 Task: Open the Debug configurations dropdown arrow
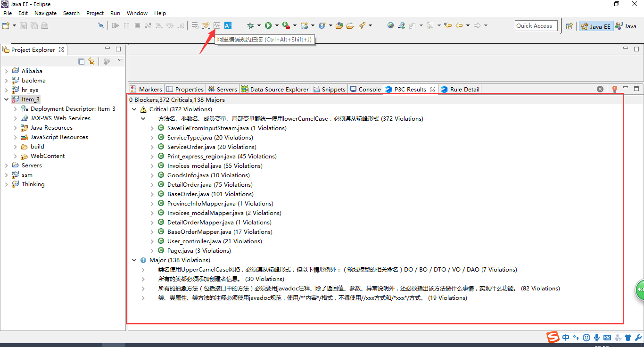pos(259,25)
